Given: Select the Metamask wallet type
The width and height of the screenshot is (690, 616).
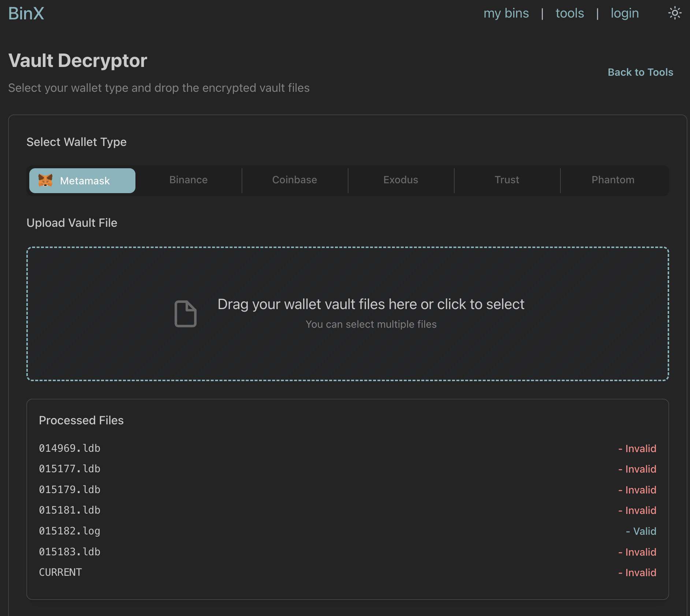Looking at the screenshot, I should (x=82, y=181).
